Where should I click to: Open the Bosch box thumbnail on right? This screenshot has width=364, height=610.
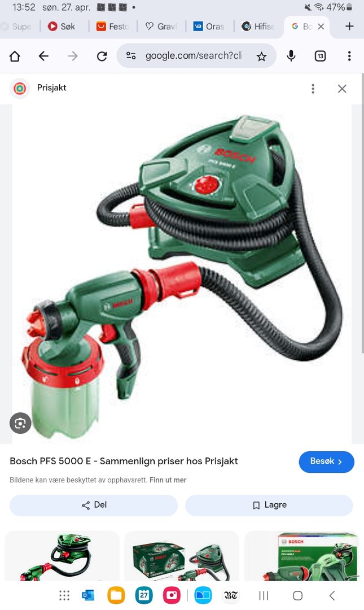coord(302,556)
